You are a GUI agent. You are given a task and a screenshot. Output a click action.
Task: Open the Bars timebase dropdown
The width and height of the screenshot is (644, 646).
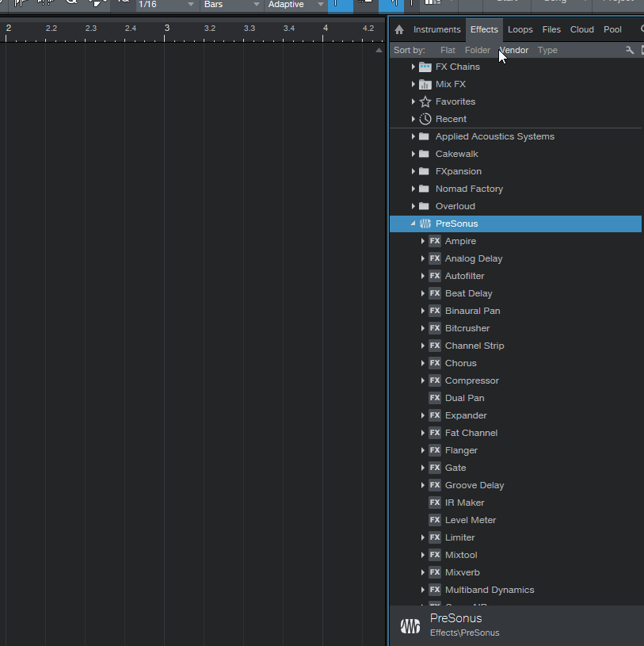232,5
